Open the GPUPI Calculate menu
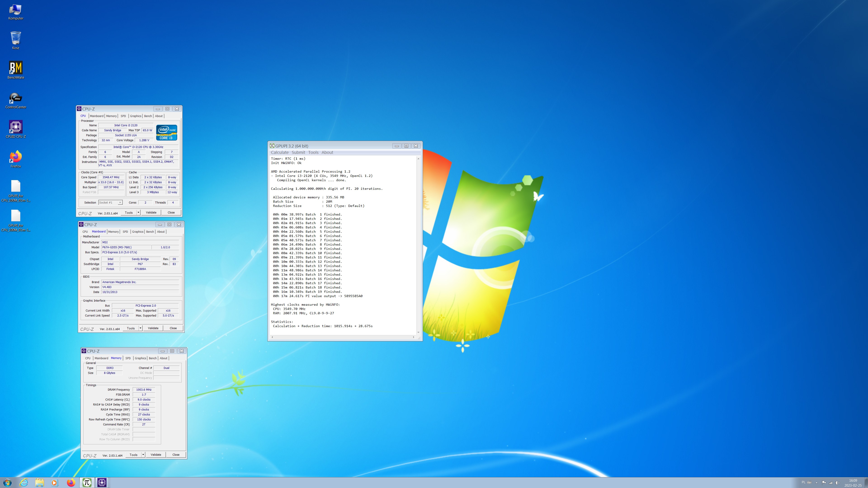The height and width of the screenshot is (488, 868). 280,152
